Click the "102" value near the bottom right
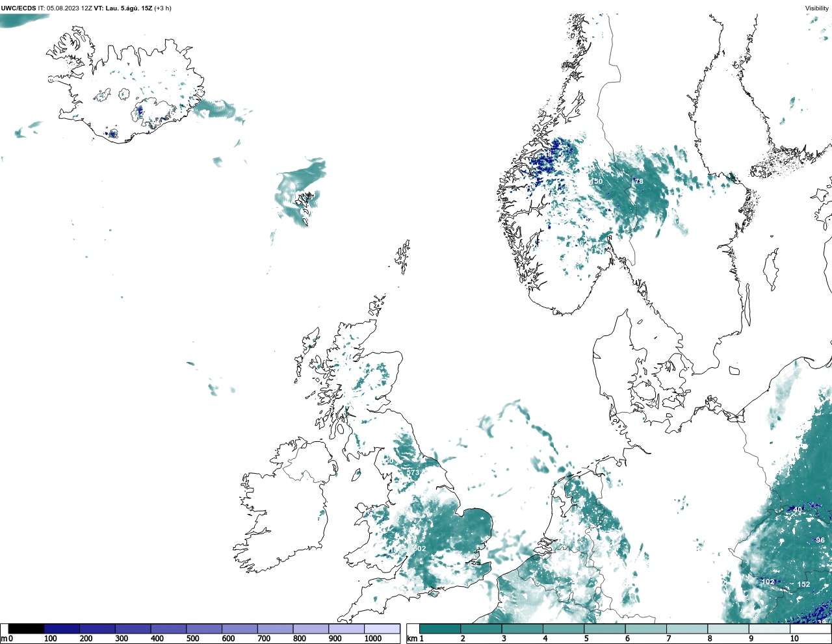832x644 pixels. (x=768, y=582)
